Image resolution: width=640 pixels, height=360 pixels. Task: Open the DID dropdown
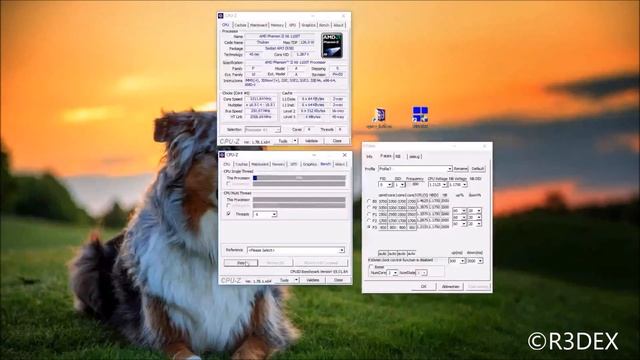click(x=399, y=185)
